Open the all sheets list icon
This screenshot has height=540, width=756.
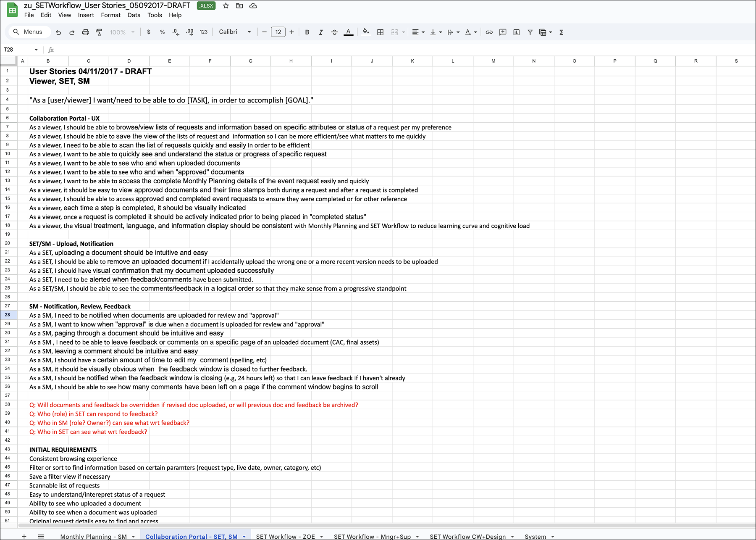[x=41, y=536]
